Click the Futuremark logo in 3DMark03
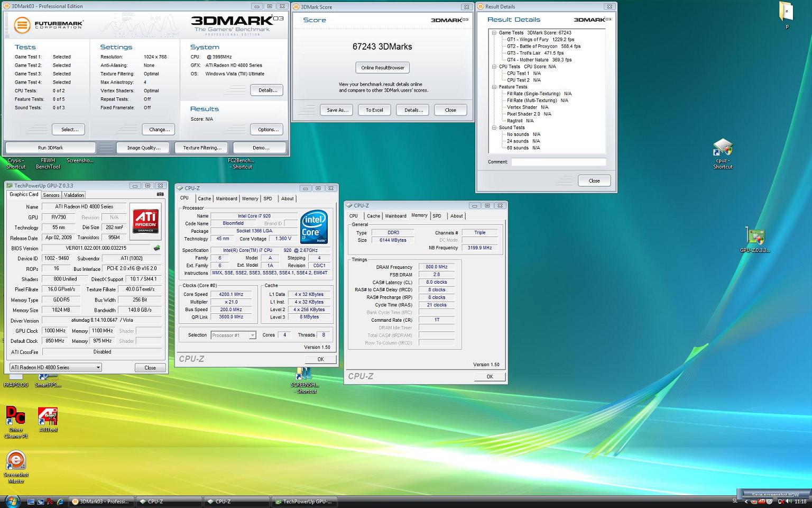Screen dimensions: 812x508 pos(49,24)
